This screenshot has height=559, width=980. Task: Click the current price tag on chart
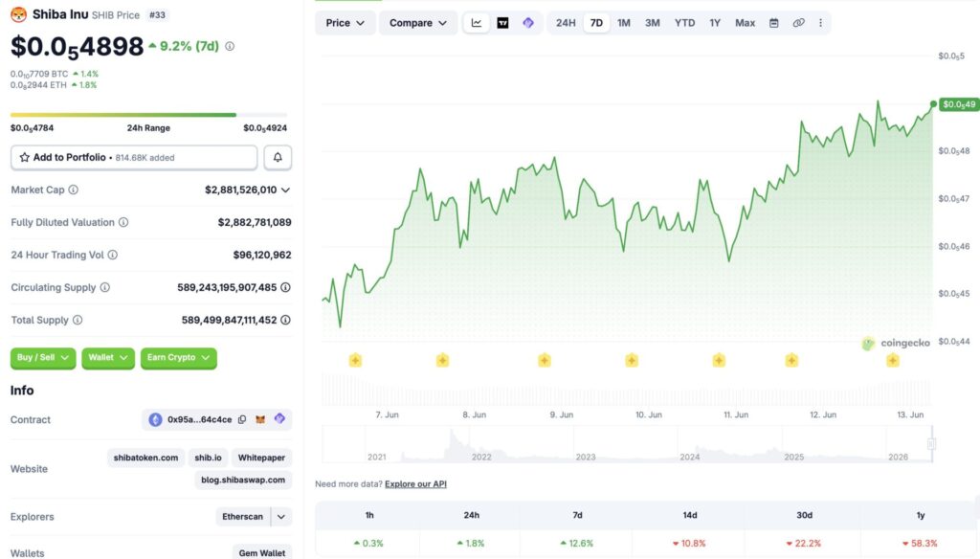tap(959, 104)
